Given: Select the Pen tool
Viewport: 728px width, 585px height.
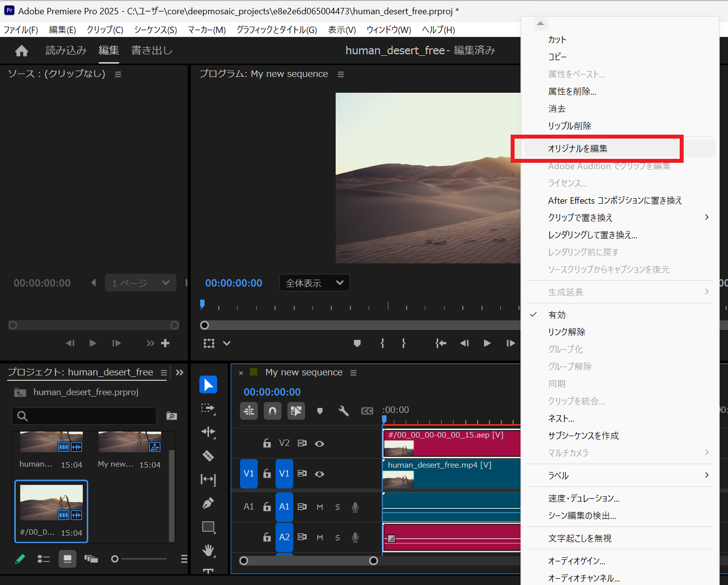Looking at the screenshot, I should (208, 503).
